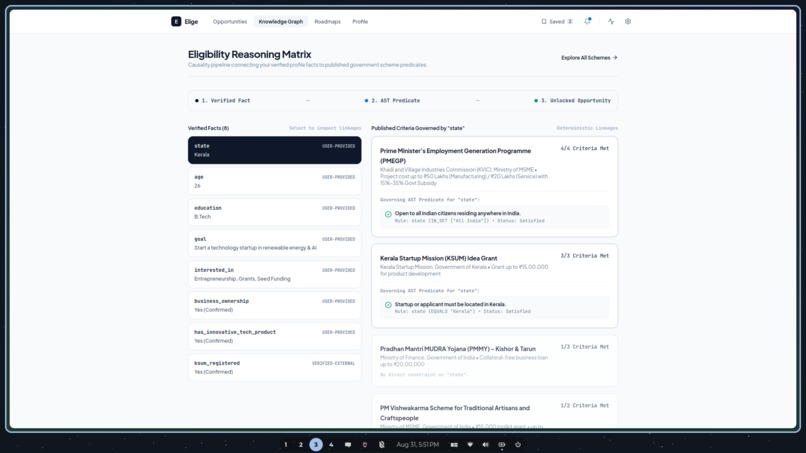Click the Verified Facts (8) heading
Screen dimensions: 806x453
click(208, 128)
